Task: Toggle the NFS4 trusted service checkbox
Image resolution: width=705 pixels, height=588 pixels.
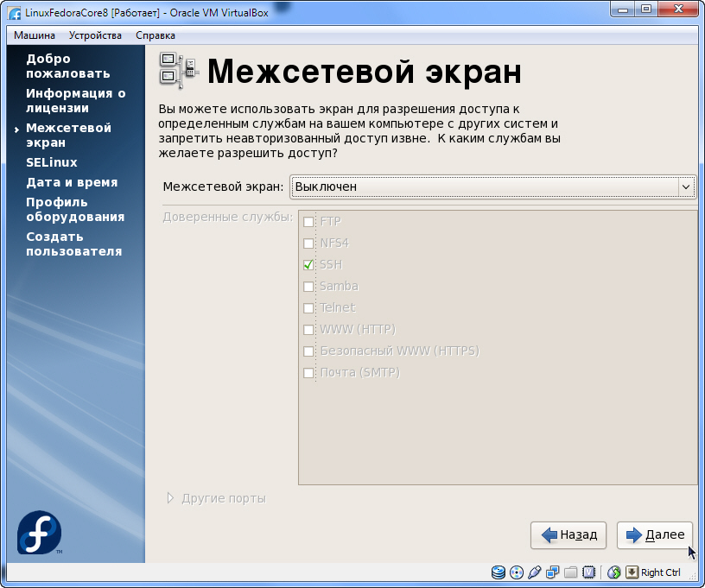Action: (308, 243)
